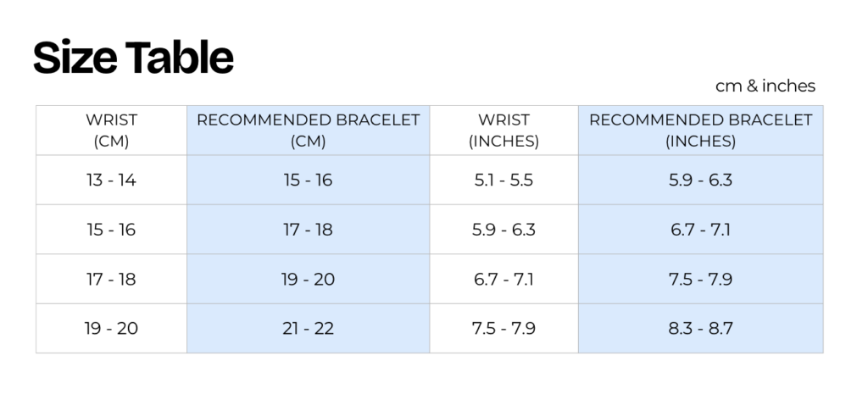Select the "WRIST (INCHES)" column header
868x400 pixels.
pos(504,131)
